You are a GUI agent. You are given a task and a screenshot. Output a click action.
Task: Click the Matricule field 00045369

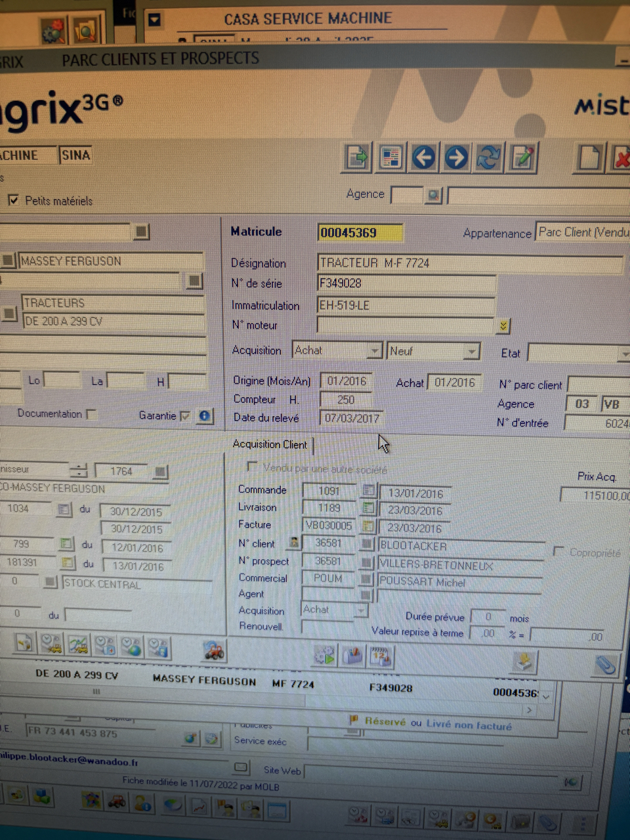coord(360,232)
